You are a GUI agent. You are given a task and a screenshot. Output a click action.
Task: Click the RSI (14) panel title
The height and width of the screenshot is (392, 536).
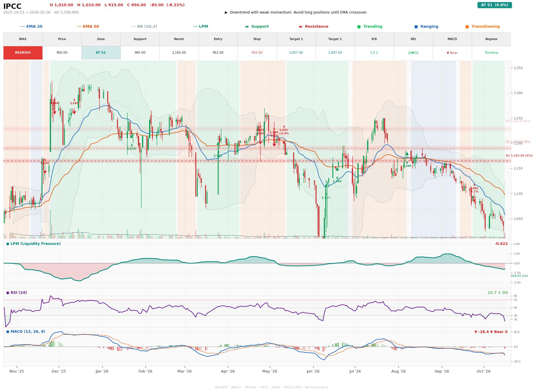17,293
